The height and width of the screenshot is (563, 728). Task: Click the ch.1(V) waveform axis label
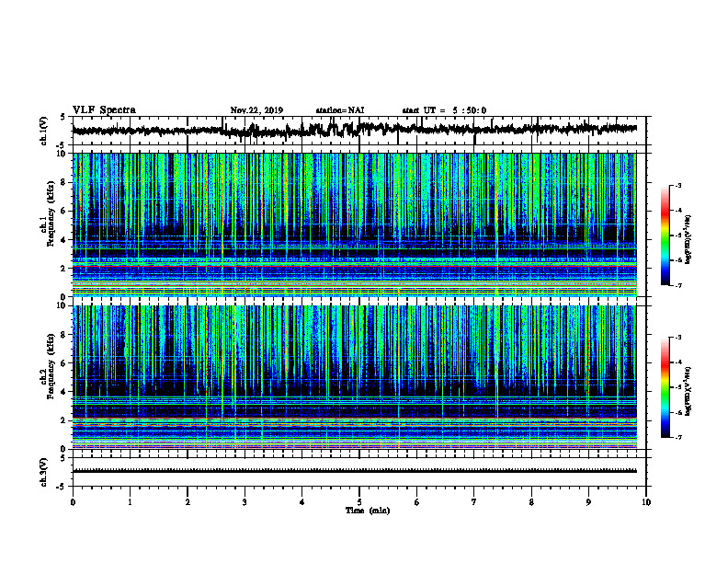[x=44, y=131]
